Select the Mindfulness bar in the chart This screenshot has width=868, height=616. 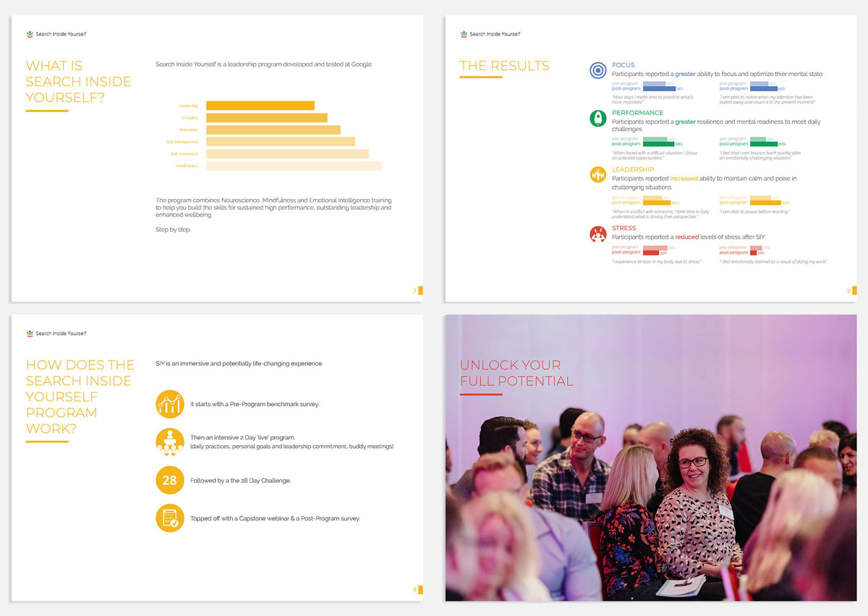[x=294, y=166]
